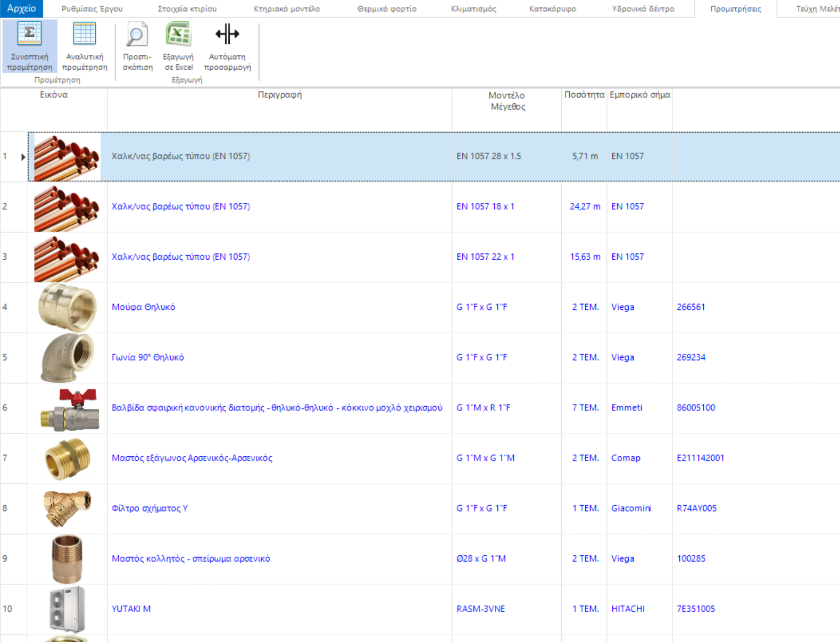
Task: Sort by the Περιγραφή column header
Action: click(x=279, y=95)
